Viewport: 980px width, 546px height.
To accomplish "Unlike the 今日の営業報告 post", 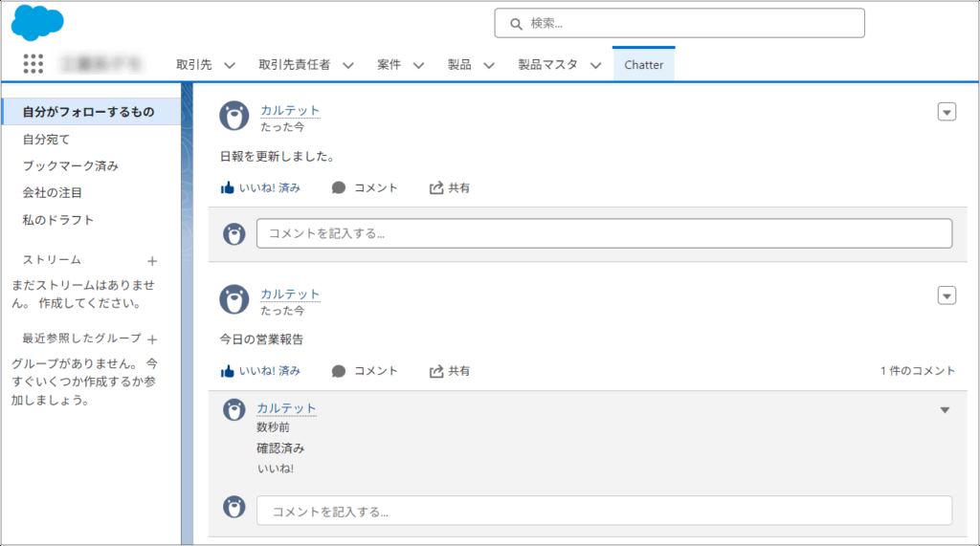I will (x=260, y=371).
